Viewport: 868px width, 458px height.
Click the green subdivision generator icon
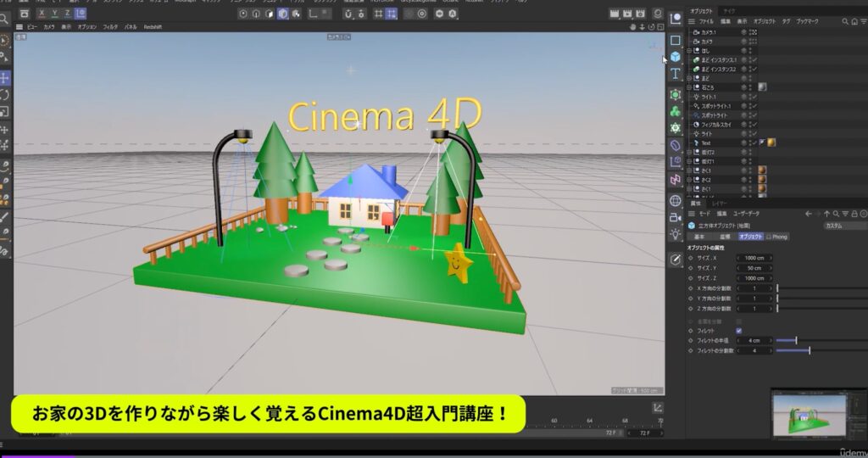(676, 95)
